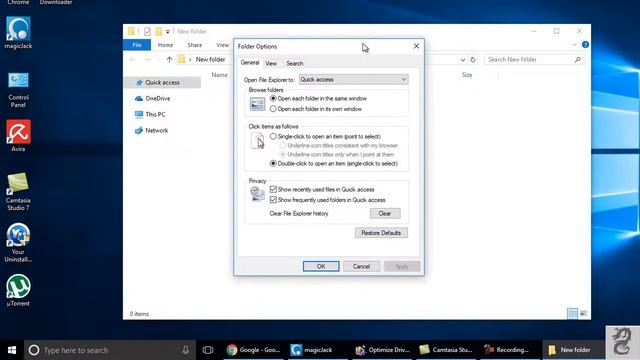
Task: Open magicJack desktop shortcut
Action: coord(18,33)
